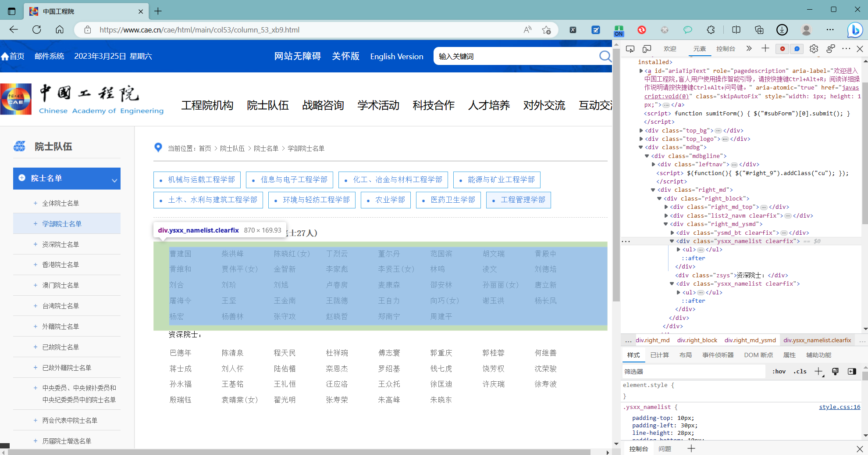This screenshot has height=455, width=868.
Task: Reload the page with the refresh icon
Action: pyautogui.click(x=37, y=29)
